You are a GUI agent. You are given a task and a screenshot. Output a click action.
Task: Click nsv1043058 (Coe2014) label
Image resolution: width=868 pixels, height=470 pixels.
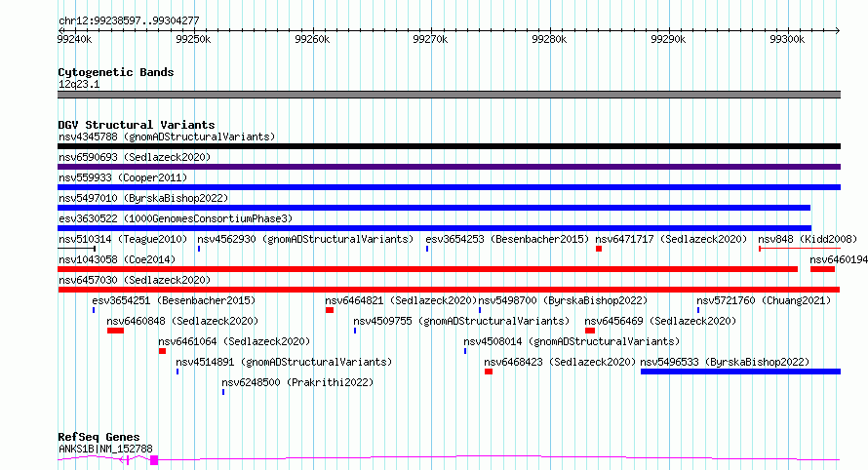coord(117,259)
